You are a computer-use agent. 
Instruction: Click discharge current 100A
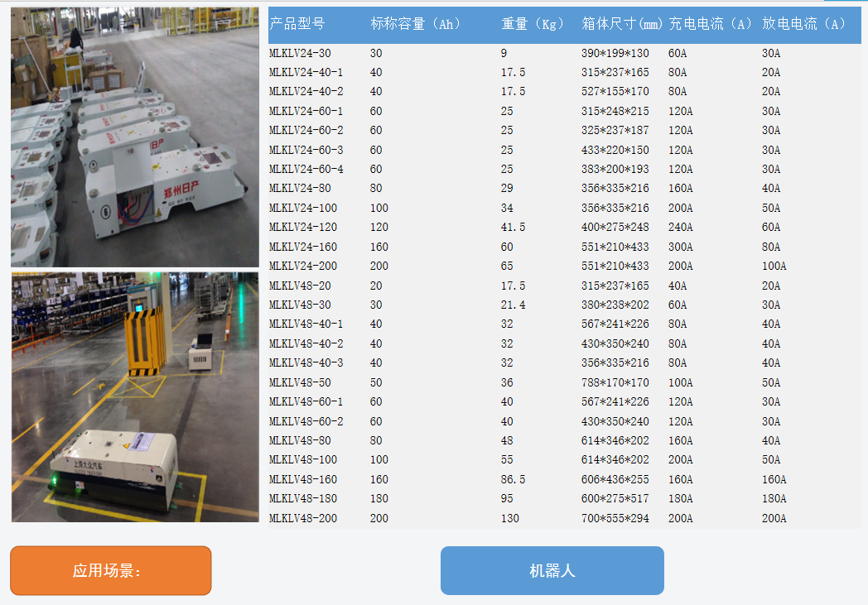(774, 266)
